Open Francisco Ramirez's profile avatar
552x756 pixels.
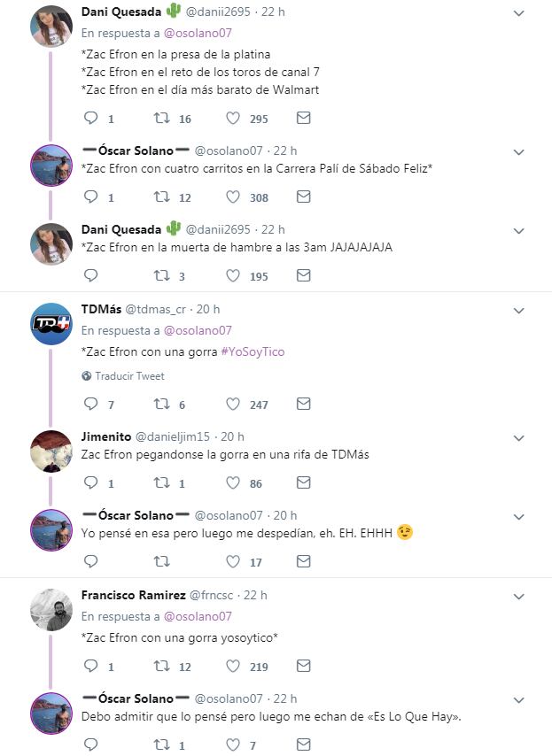[x=51, y=610]
